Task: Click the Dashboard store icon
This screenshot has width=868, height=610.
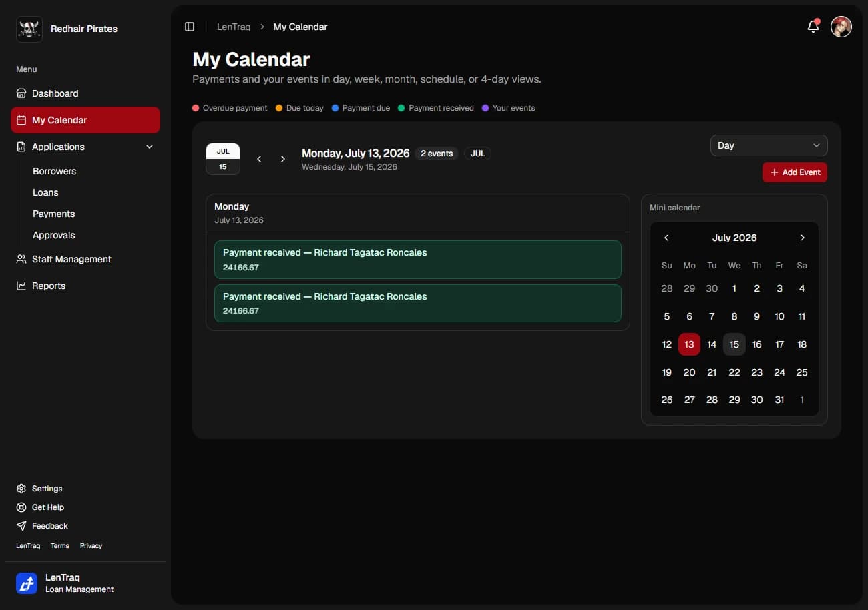Action: 21,93
